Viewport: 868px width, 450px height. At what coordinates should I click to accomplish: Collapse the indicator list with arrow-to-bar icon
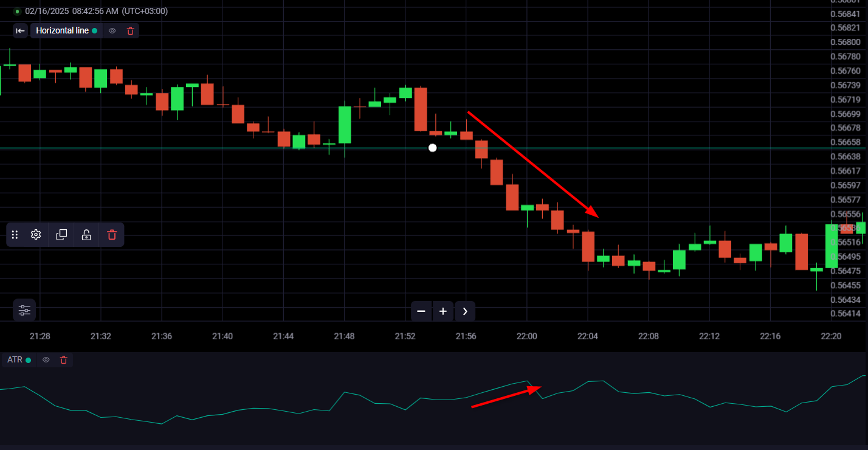[x=21, y=30]
